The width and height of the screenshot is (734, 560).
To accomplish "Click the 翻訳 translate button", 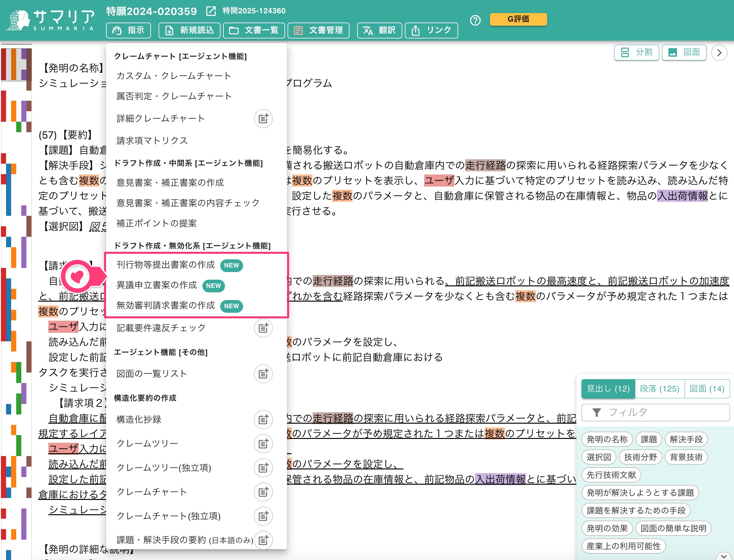I will click(379, 30).
